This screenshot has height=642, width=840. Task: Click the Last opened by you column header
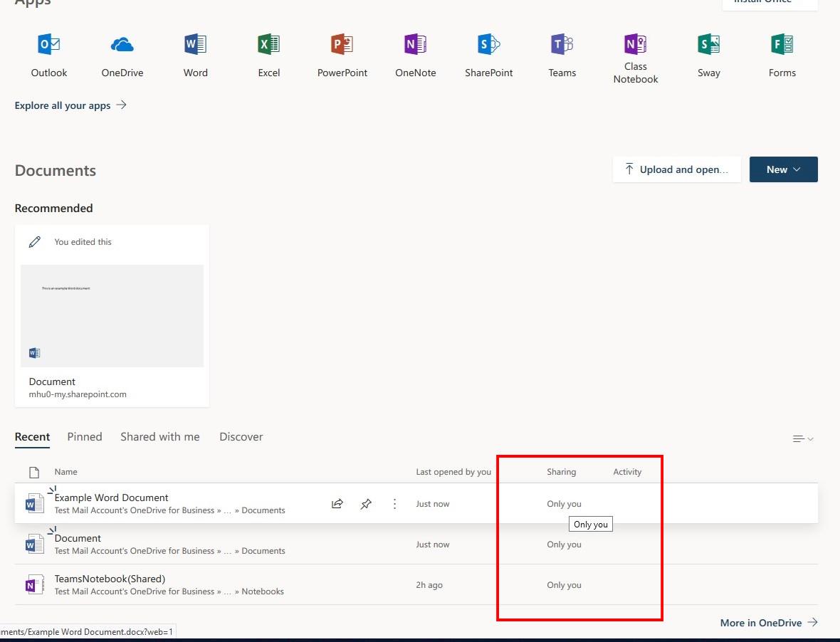point(453,472)
